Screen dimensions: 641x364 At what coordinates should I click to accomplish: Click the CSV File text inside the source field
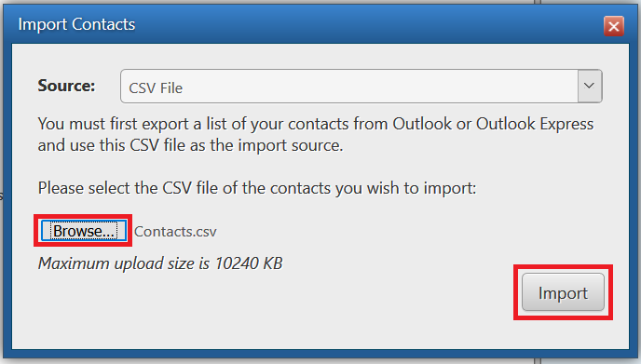click(156, 88)
